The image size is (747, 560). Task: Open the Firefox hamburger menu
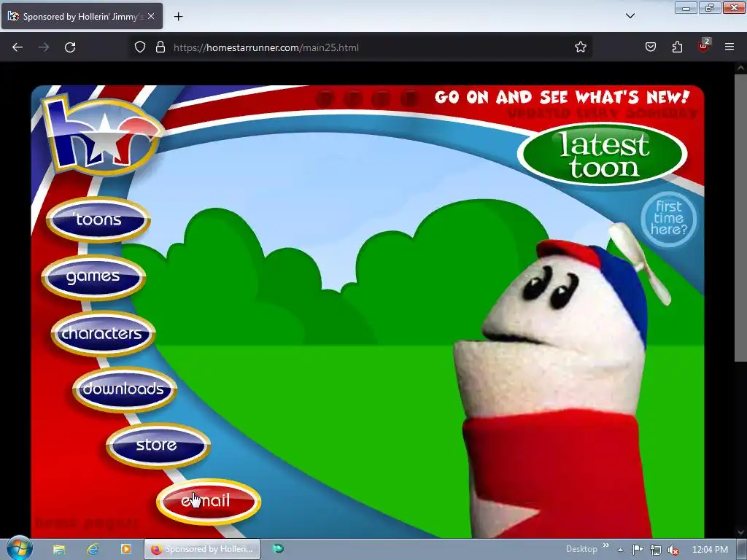[729, 47]
